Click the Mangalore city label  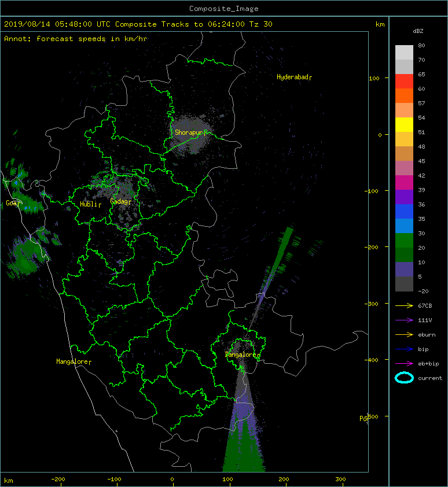point(74,361)
